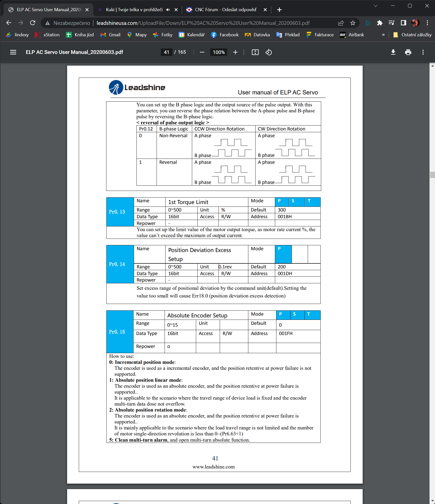
Task: Click the vertical scrollbar thumb
Action: (x=432, y=174)
